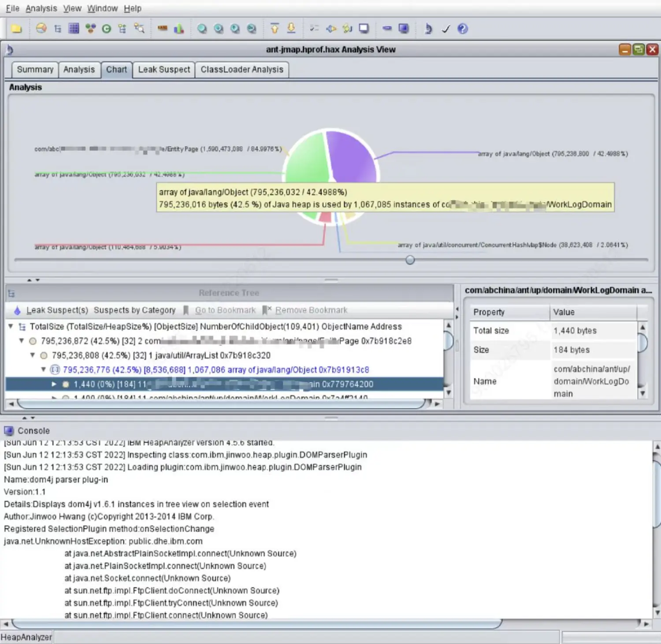Image resolution: width=661 pixels, height=644 pixels.
Task: Click the pie chart toolbar icon
Action: click(x=41, y=29)
